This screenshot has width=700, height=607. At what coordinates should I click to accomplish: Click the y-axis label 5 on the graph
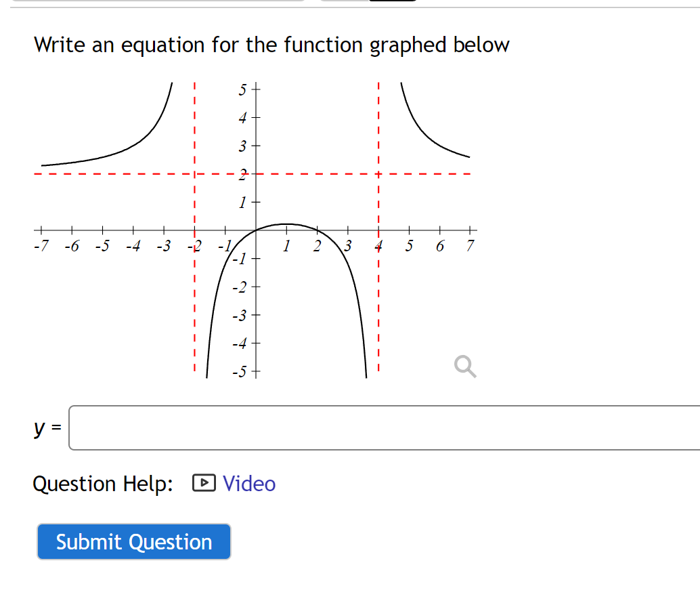tap(241, 89)
